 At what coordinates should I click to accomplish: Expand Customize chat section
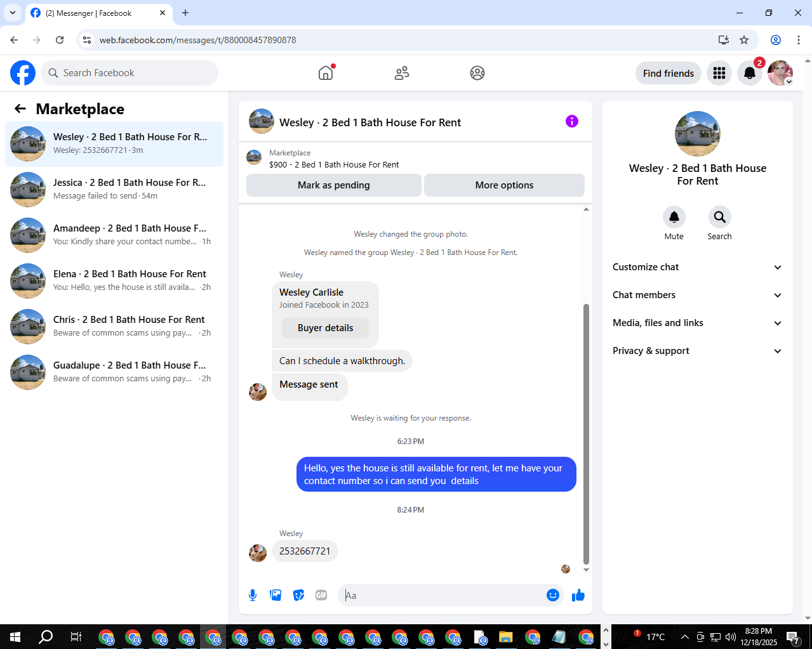697,267
